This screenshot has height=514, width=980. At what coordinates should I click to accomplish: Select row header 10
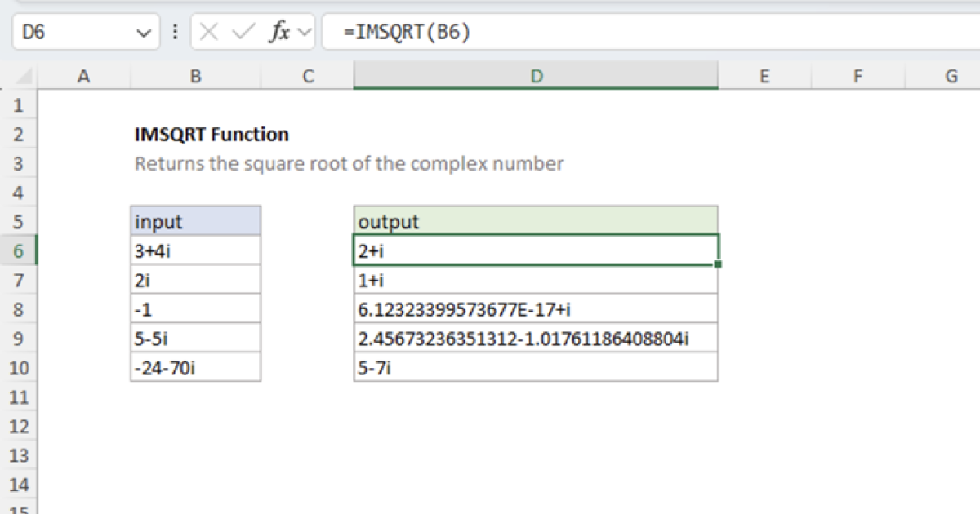coord(20,367)
